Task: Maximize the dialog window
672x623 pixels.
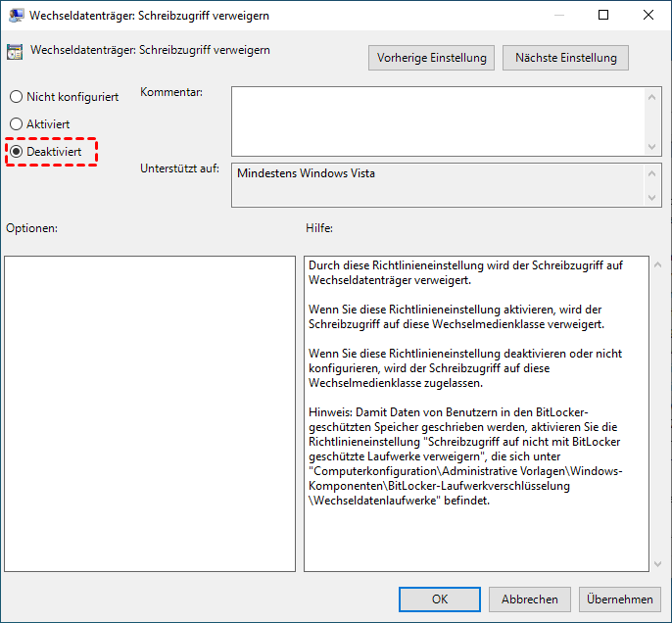Action: [x=603, y=15]
